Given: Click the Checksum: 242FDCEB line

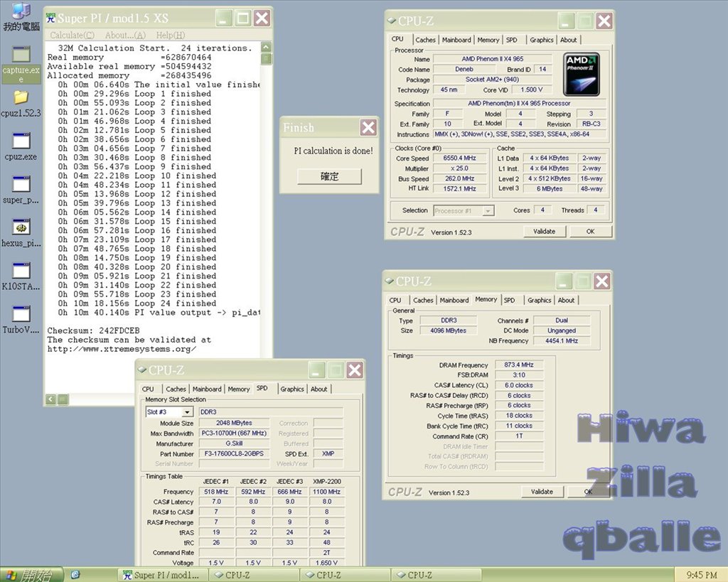Looking at the screenshot, I should coord(93,330).
